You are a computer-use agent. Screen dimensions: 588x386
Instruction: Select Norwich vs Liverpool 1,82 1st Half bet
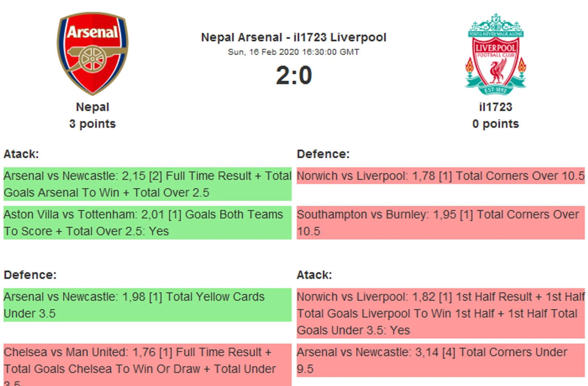click(x=441, y=313)
